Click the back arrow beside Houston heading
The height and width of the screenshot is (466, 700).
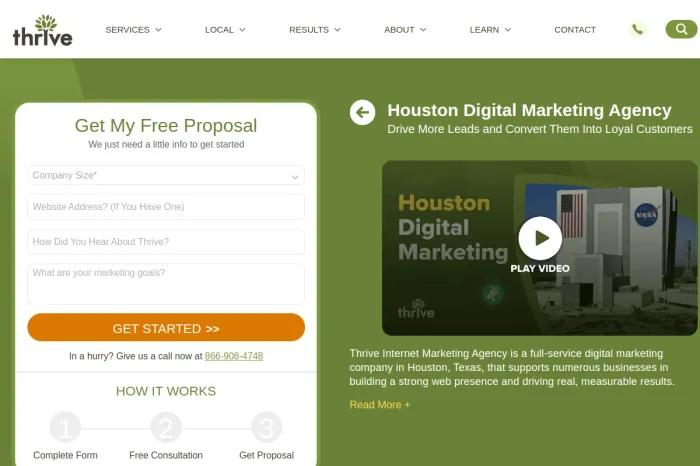362,112
